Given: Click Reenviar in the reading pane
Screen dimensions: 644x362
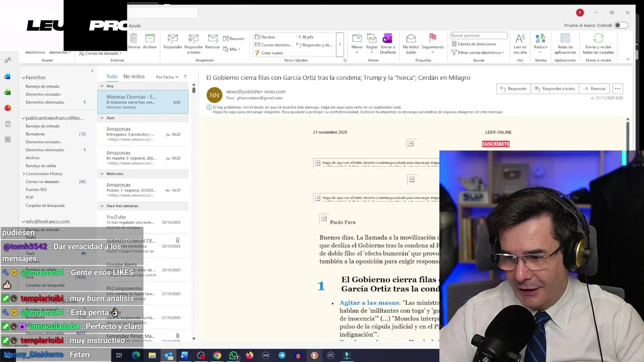Looking at the screenshot, I should (x=594, y=88).
